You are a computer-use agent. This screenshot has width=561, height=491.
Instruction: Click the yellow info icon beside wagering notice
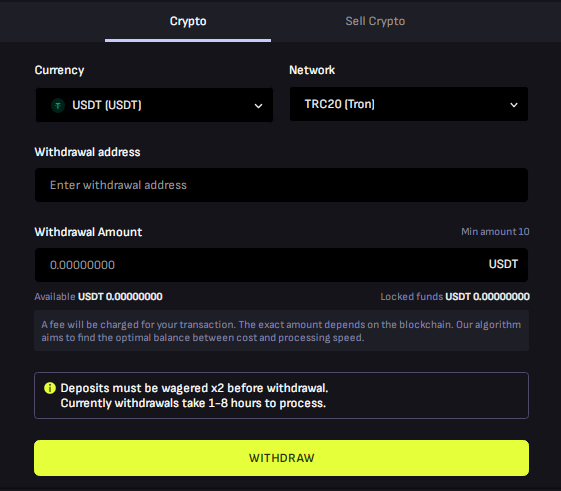[50, 388]
